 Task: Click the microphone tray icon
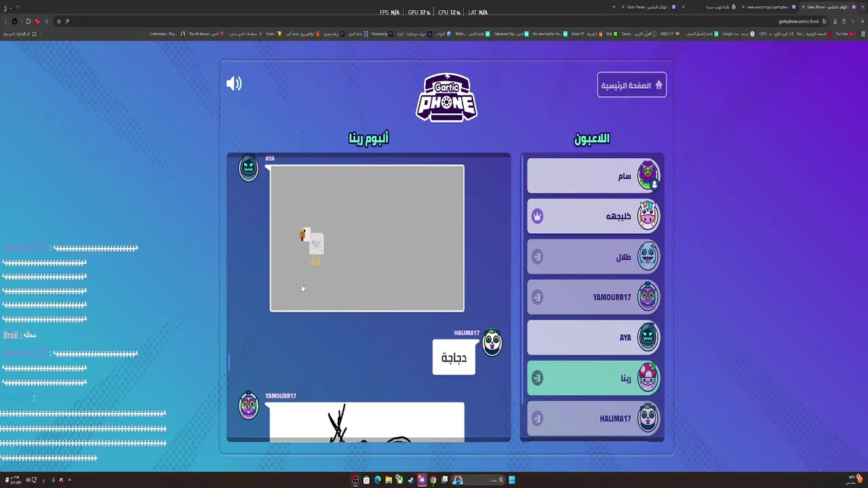(x=53, y=480)
